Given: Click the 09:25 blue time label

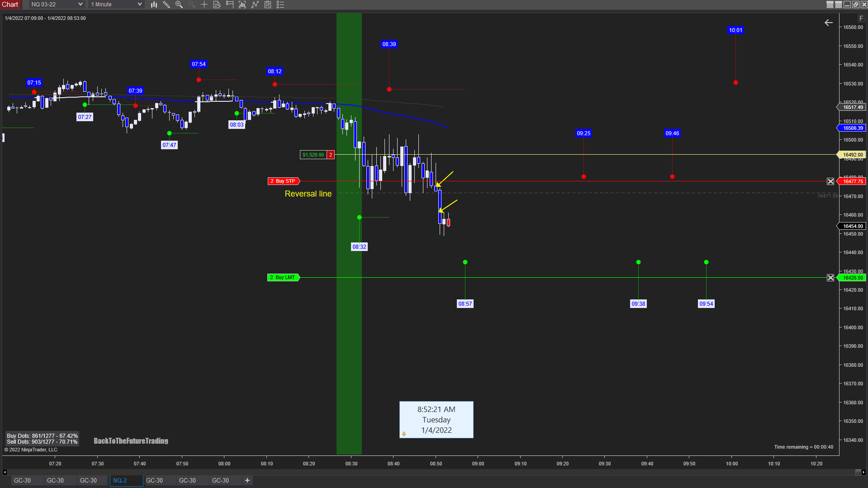Looking at the screenshot, I should [583, 133].
